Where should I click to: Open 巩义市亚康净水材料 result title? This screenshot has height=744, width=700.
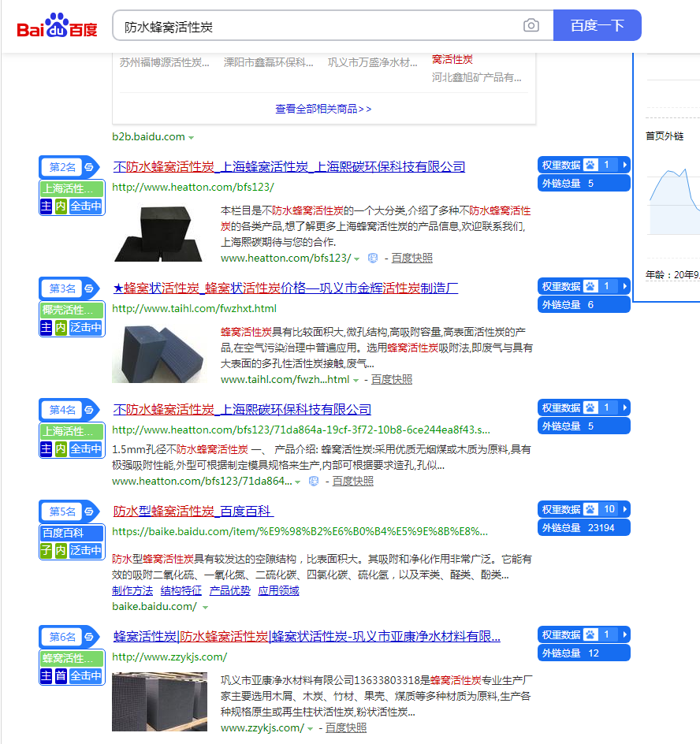pyautogui.click(x=307, y=636)
